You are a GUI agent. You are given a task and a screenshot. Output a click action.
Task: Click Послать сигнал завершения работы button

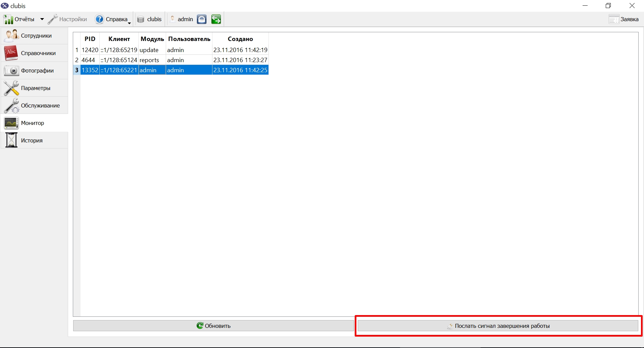pos(498,325)
